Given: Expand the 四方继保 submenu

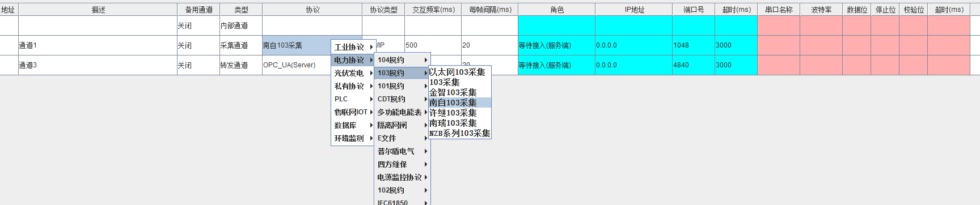Looking at the screenshot, I should click(402, 164).
